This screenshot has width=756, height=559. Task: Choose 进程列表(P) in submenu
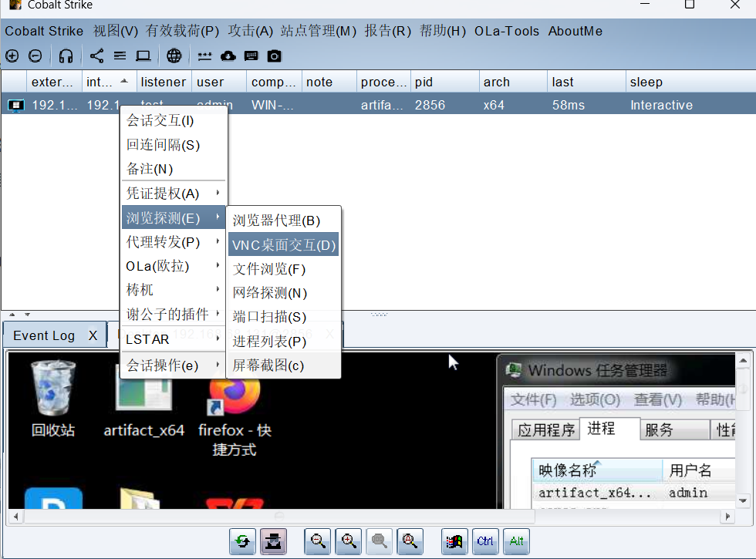pyautogui.click(x=284, y=341)
